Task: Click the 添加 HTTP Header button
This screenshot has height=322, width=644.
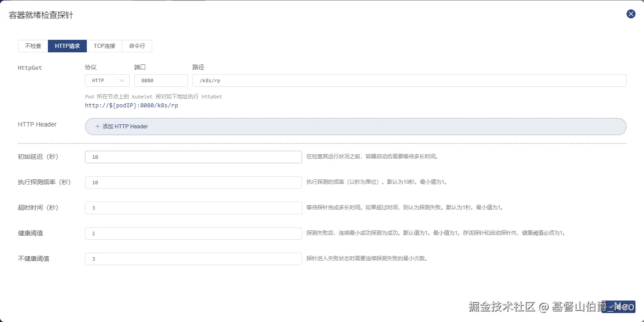Action: point(356,127)
